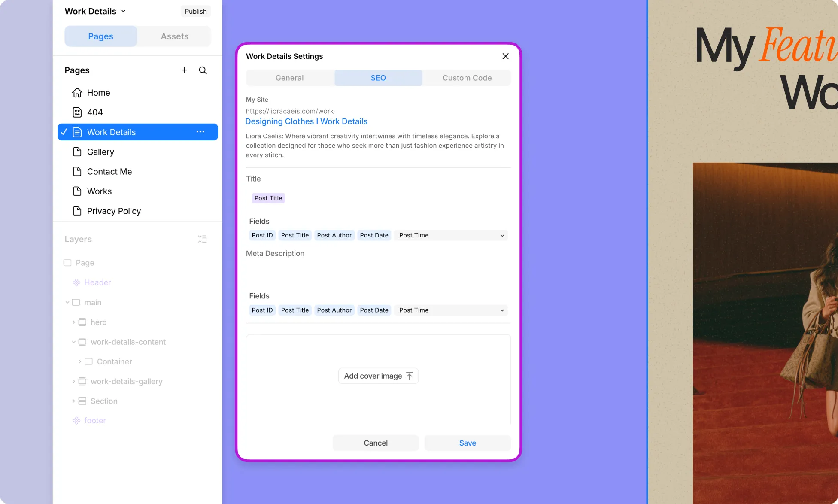The height and width of the screenshot is (504, 838).
Task: Click Add cover image upload button
Action: [x=378, y=376]
